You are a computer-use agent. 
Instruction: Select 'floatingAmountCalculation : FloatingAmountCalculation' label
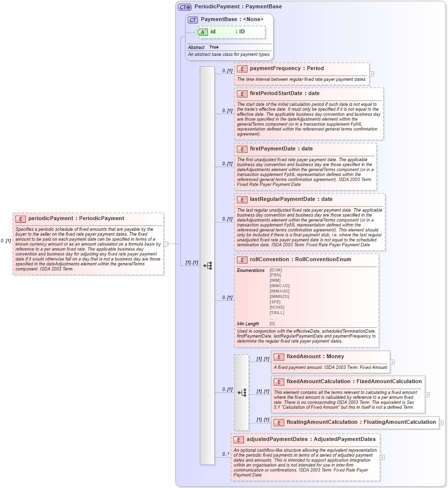point(361,422)
